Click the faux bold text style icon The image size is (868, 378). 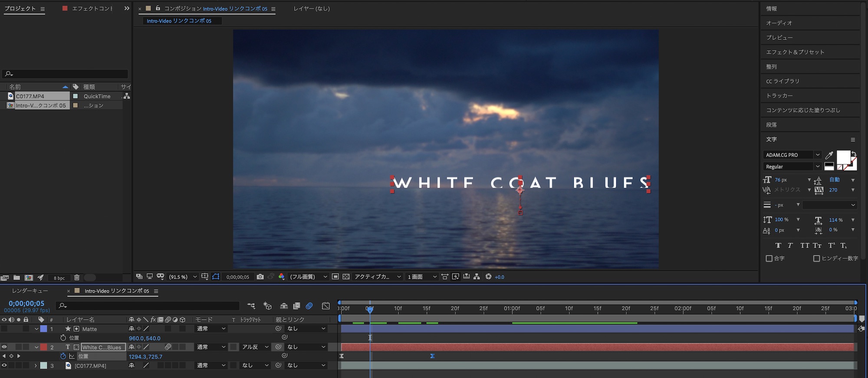point(778,245)
